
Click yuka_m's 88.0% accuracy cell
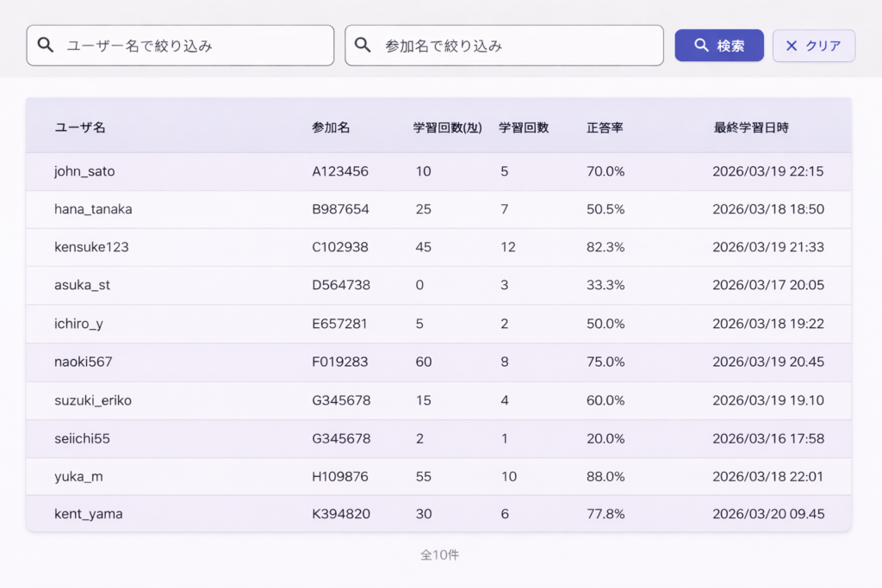pyautogui.click(x=606, y=476)
